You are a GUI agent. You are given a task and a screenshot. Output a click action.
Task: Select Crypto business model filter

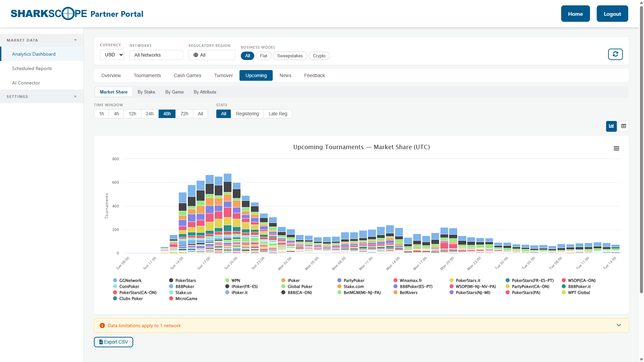pos(319,56)
